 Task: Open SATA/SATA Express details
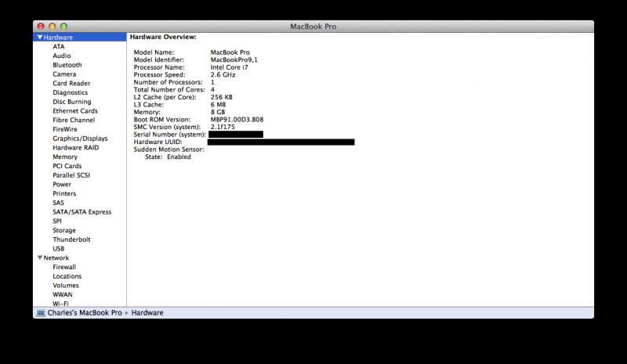(x=82, y=212)
